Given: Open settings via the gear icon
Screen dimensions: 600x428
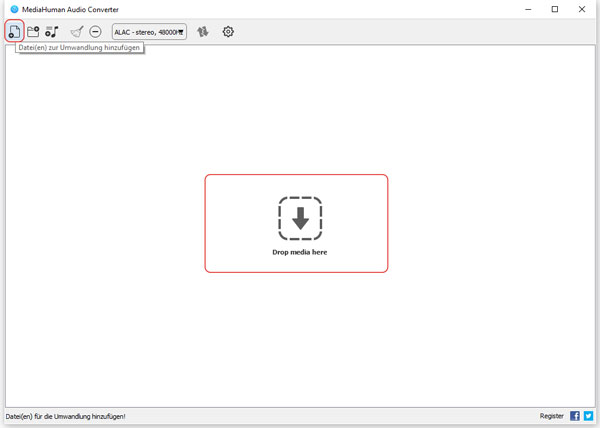Looking at the screenshot, I should tap(228, 31).
